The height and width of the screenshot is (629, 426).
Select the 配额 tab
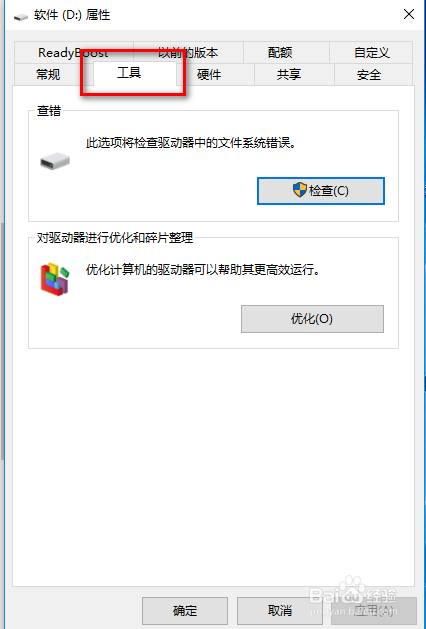[280, 53]
